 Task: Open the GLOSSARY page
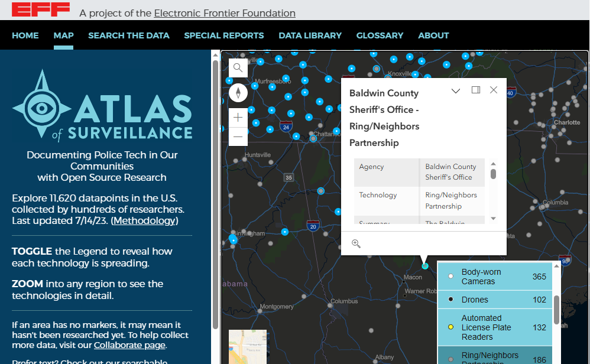point(380,35)
